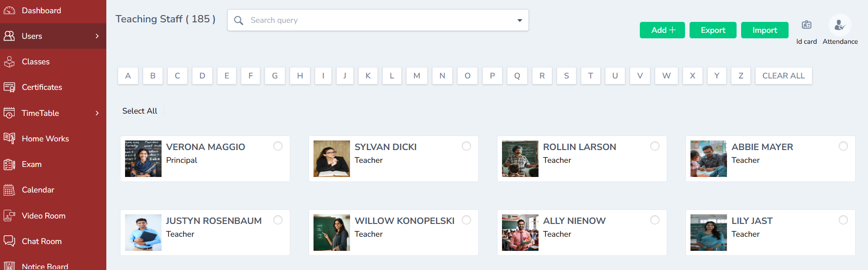
Task: Click the Certificates sidebar icon
Action: pyautogui.click(x=9, y=87)
